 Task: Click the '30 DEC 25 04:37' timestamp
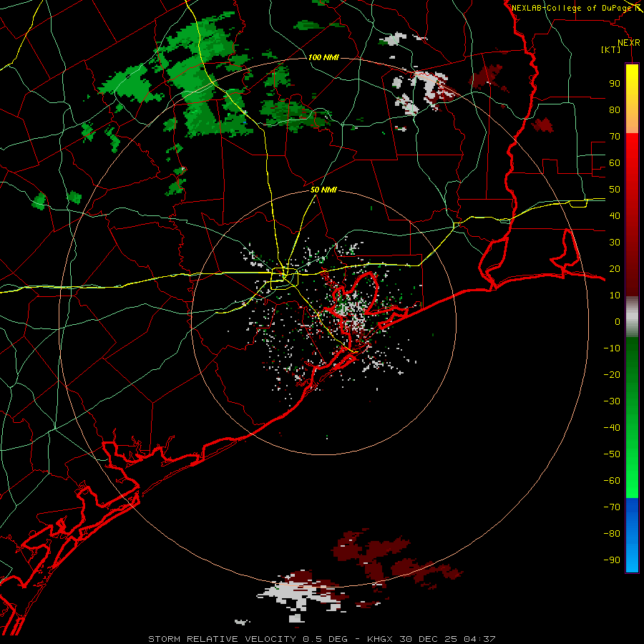pyautogui.click(x=447, y=639)
